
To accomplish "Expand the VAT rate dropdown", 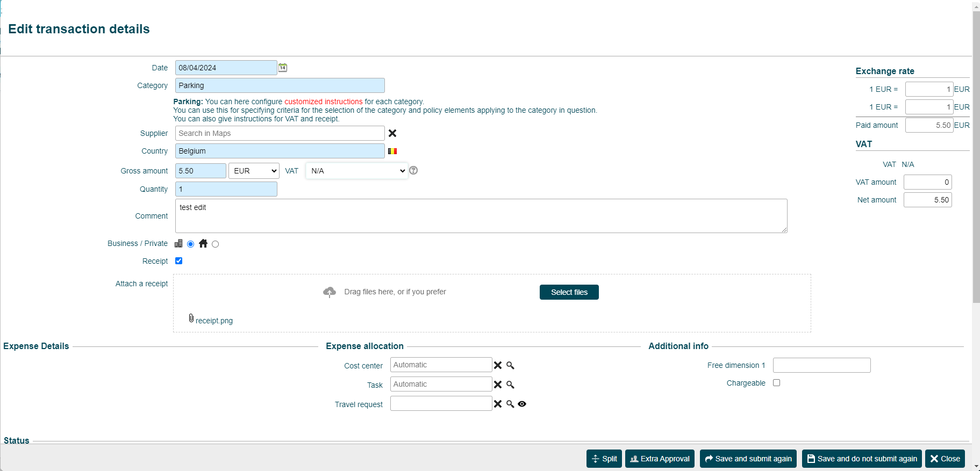I will 356,171.
